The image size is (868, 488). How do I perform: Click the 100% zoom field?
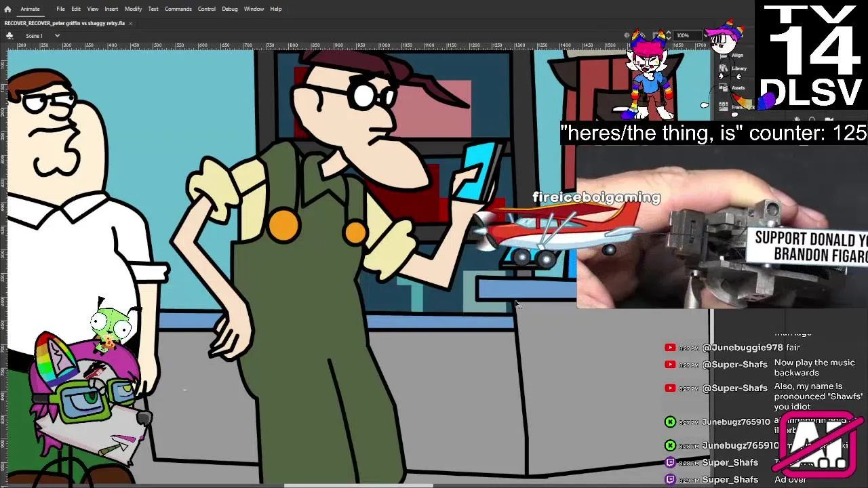point(687,35)
